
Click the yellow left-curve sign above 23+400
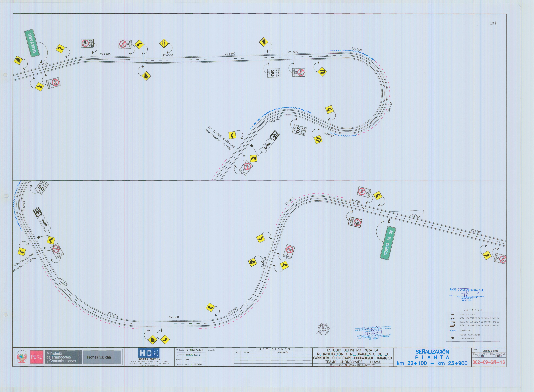coord(210,308)
